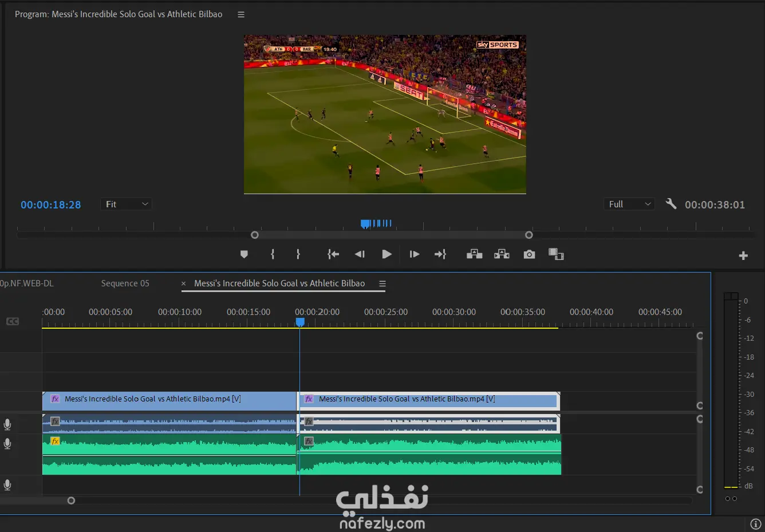The width and height of the screenshot is (765, 532).
Task: Click the Program panel title text
Action: tap(119, 14)
